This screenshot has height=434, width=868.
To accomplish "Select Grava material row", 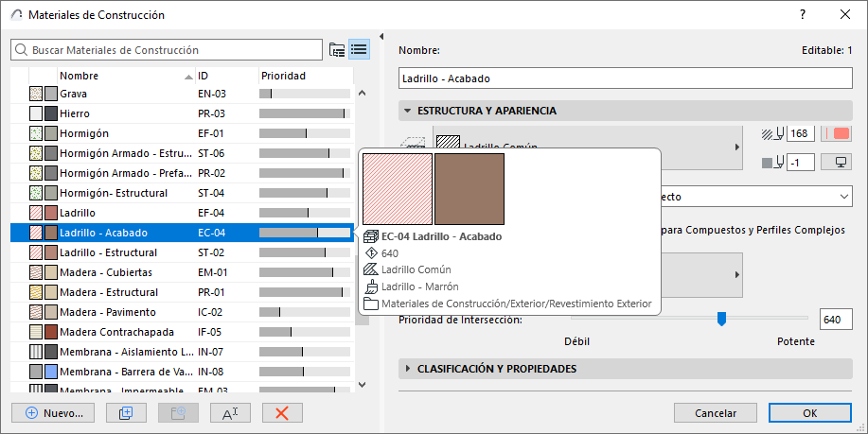I will 182,94.
